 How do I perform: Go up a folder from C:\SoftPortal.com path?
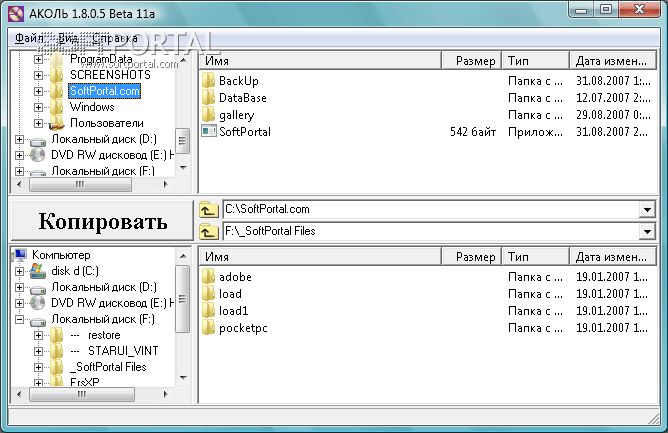tap(208, 209)
